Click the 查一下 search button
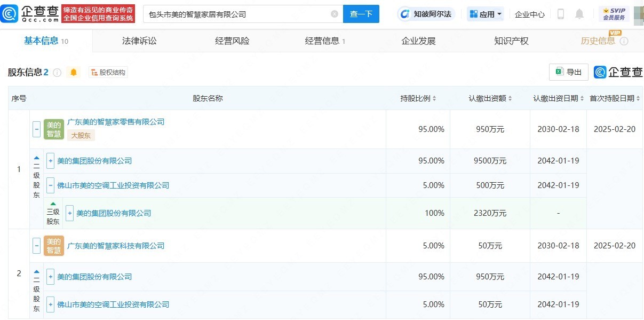 tap(361, 14)
